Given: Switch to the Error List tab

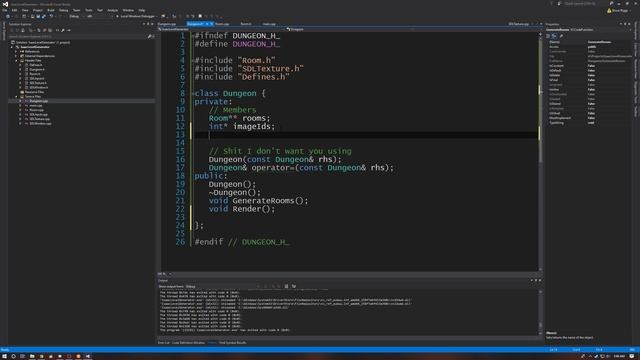Looking at the screenshot, I should click(x=163, y=343).
